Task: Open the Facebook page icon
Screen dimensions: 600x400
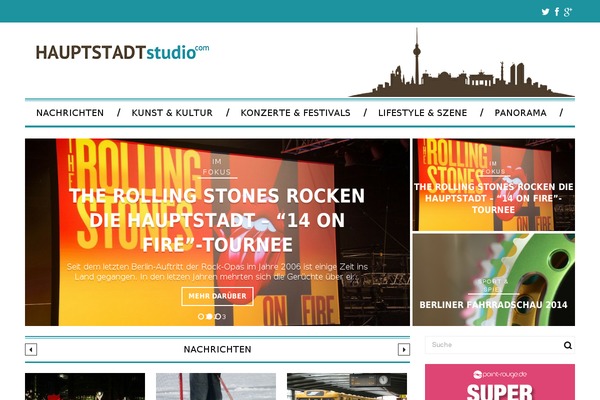Action: [x=557, y=11]
